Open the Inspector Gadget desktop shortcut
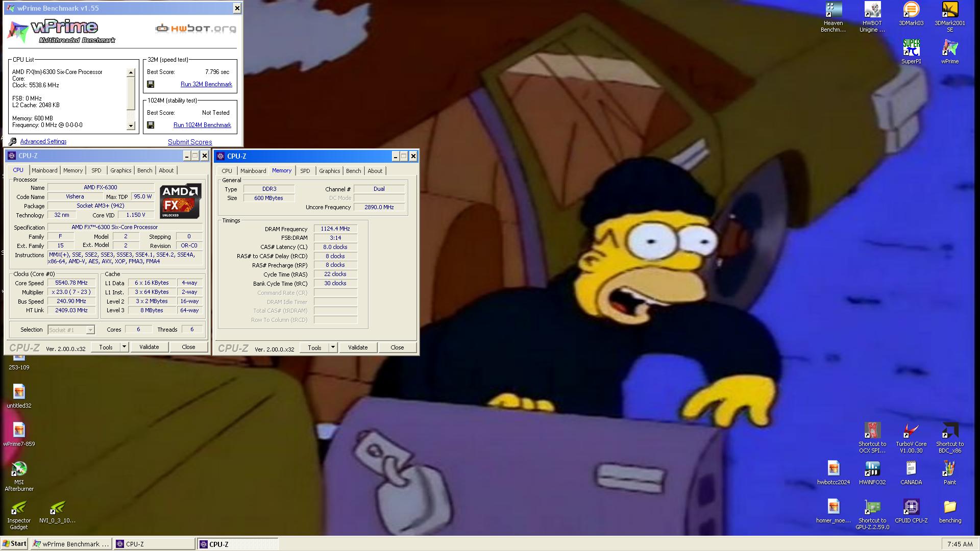 click(19, 515)
